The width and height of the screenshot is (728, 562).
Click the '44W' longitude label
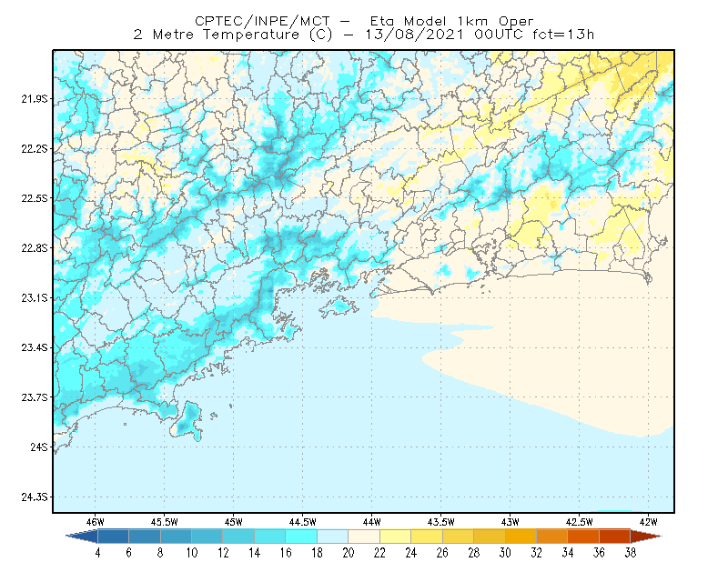(x=371, y=522)
